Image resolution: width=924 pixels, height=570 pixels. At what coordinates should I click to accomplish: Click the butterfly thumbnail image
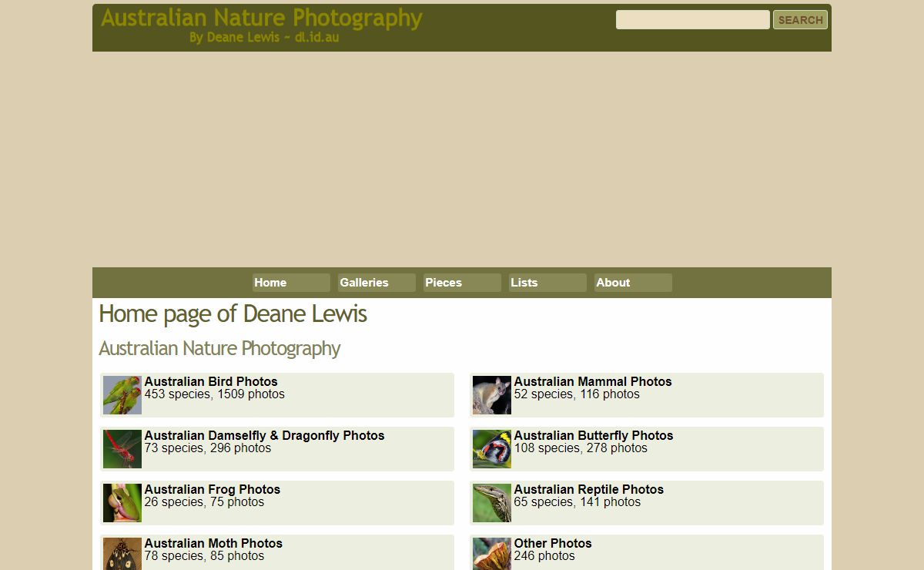(x=492, y=449)
